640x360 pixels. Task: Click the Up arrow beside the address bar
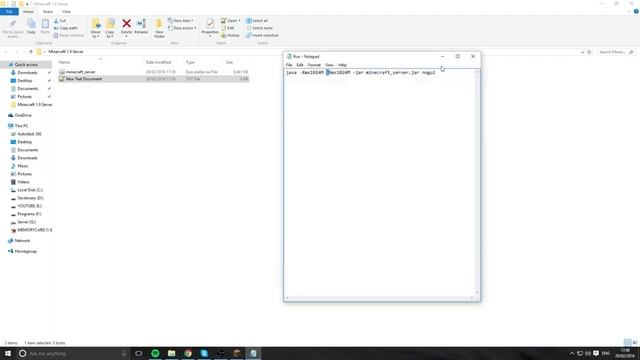click(31, 52)
